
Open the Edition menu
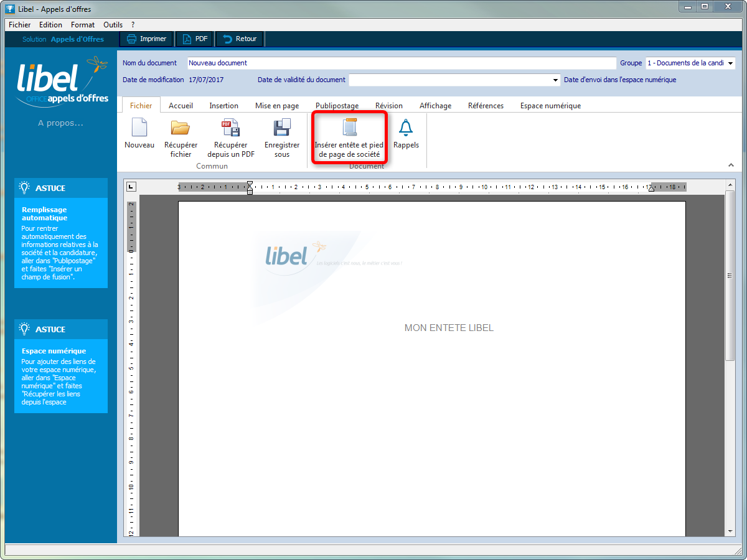click(50, 25)
